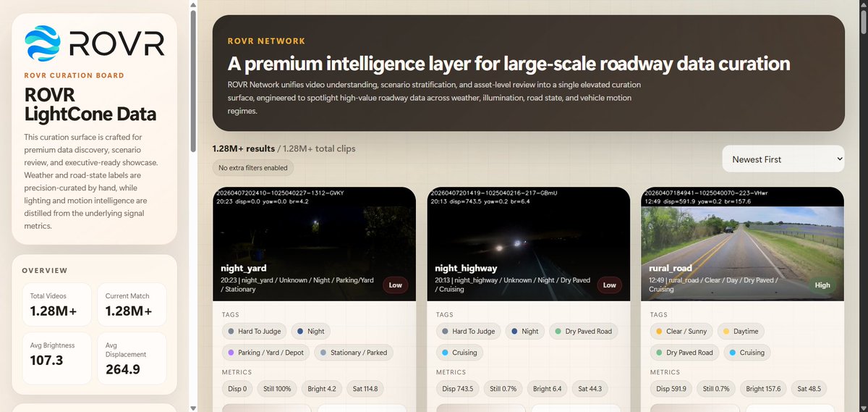Click the OVERVIEW section heading
868x412 pixels.
[x=45, y=271]
